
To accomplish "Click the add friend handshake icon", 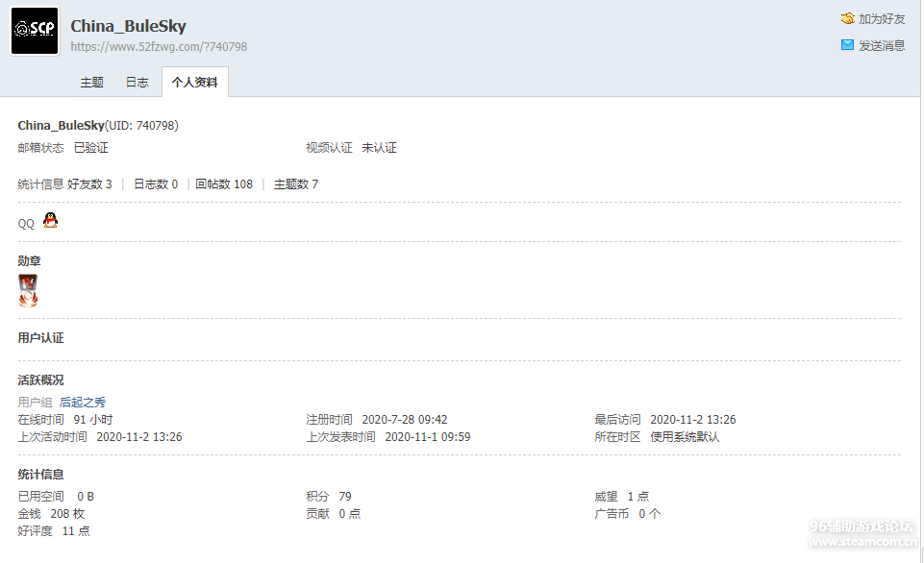I will coord(847,18).
